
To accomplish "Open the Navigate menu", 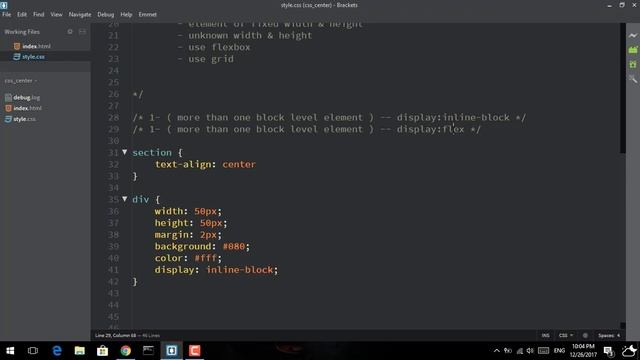I will (80, 14).
